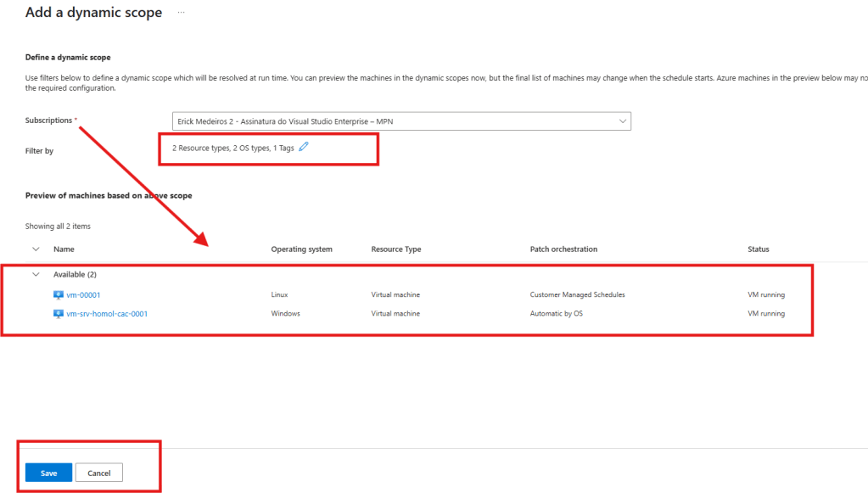Open the vm-srv-homol-cac-0001 machine link
The width and height of the screenshot is (868, 493).
107,314
